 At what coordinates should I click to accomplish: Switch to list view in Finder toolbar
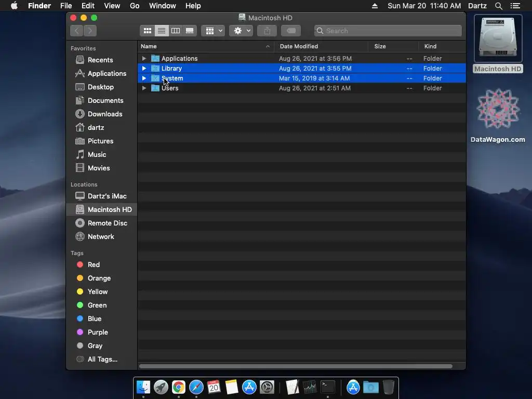[x=162, y=31]
